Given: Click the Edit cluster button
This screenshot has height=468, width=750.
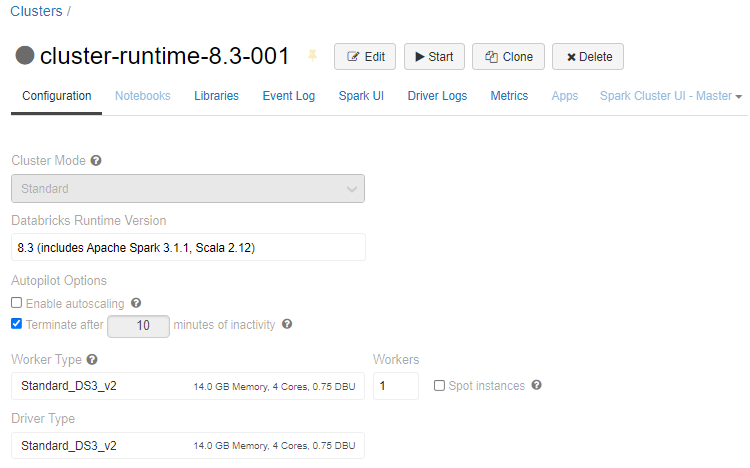Looking at the screenshot, I should [x=365, y=56].
